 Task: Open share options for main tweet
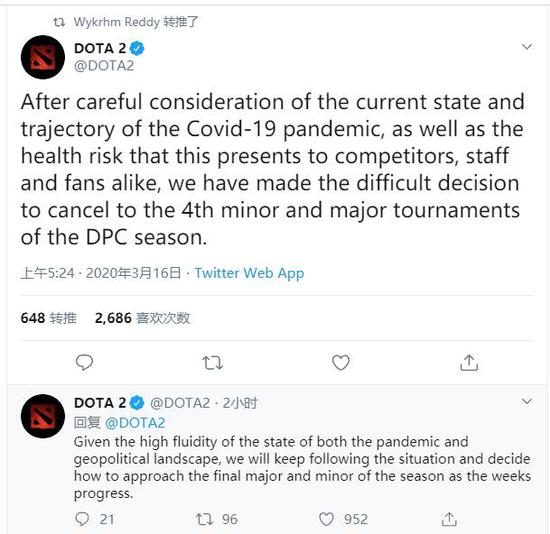[x=469, y=362]
